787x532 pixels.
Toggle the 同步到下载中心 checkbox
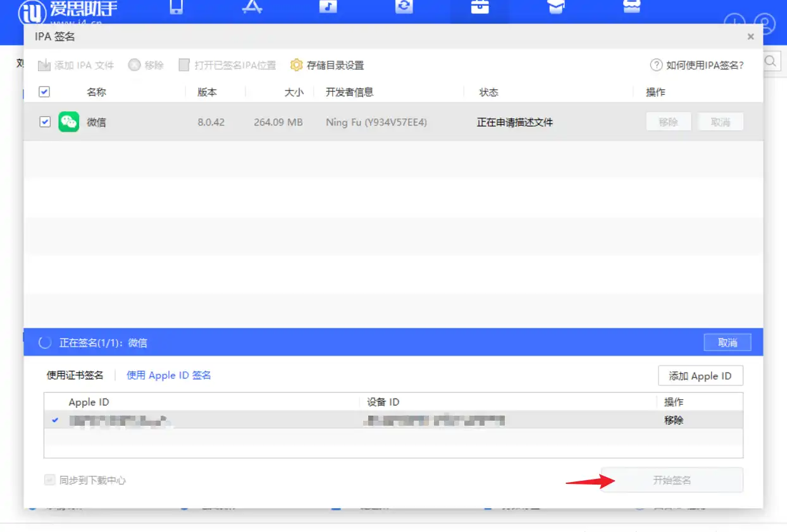(49, 480)
